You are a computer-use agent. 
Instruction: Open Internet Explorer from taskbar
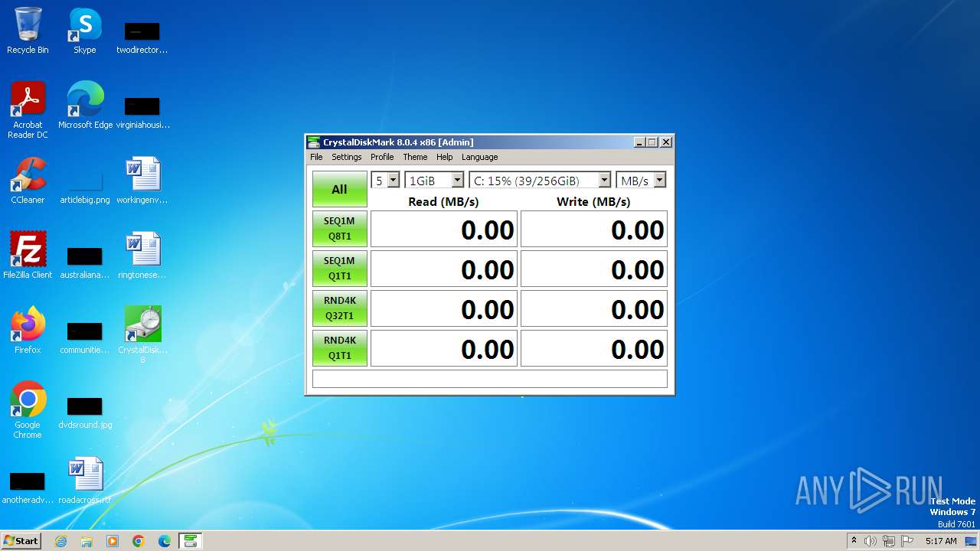pos(60,541)
